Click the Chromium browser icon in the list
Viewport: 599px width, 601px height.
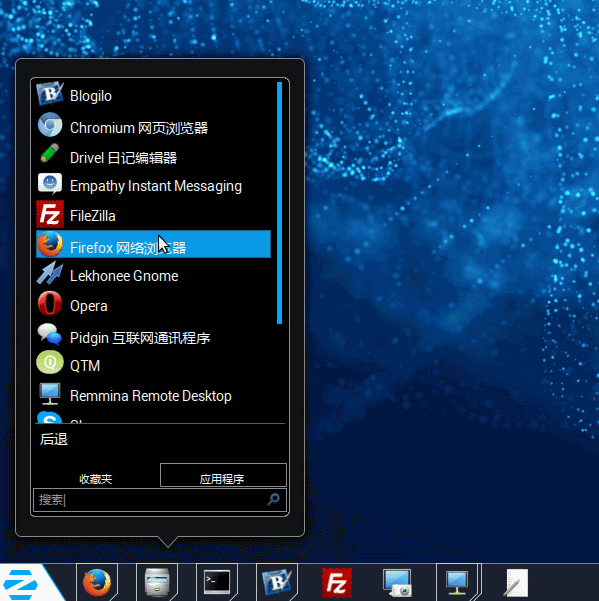[x=50, y=125]
